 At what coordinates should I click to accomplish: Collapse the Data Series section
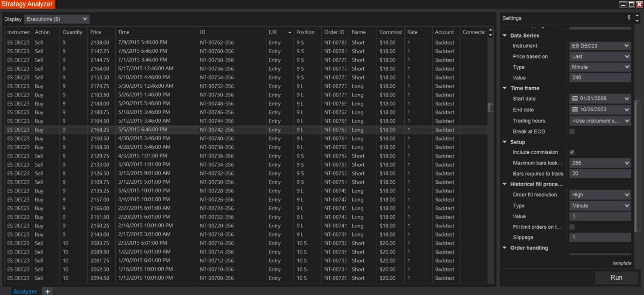[505, 36]
